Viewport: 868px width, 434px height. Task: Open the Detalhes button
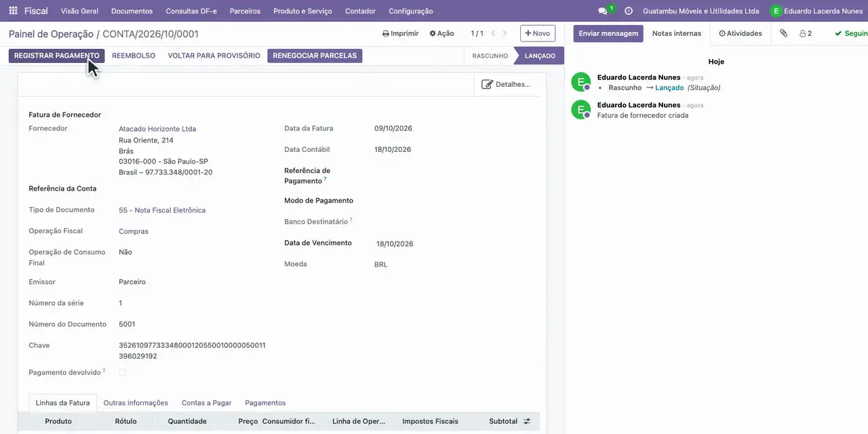tap(507, 84)
